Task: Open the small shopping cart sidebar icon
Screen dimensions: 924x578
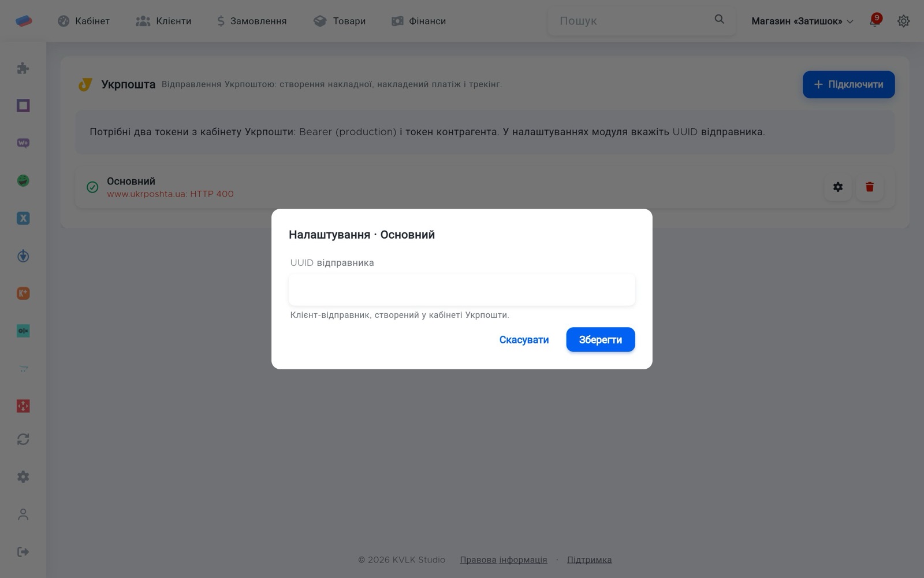Action: click(x=23, y=369)
